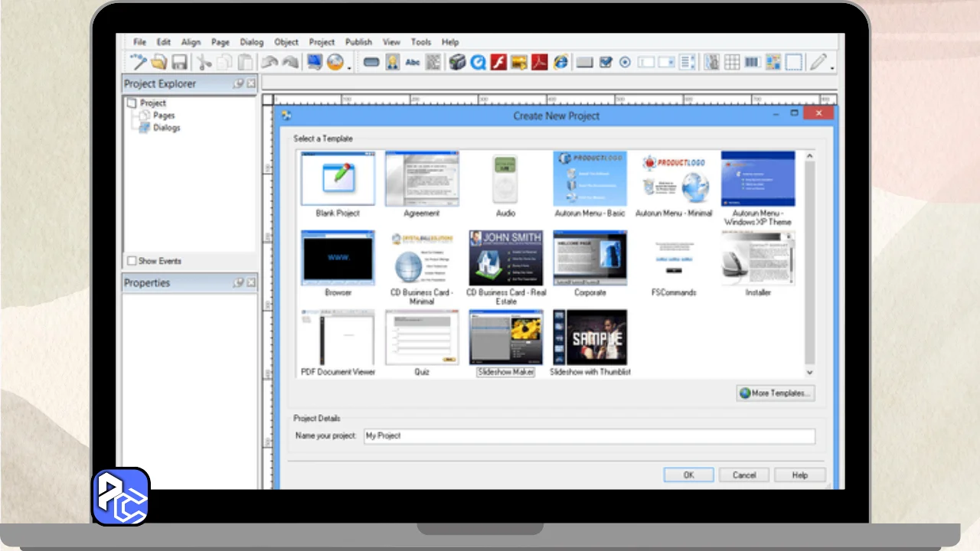Open the Publish menu
980x551 pixels.
(358, 42)
